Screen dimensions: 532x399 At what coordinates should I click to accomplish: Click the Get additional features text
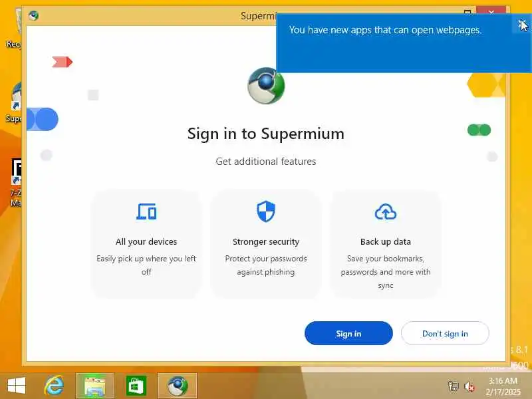pos(266,162)
